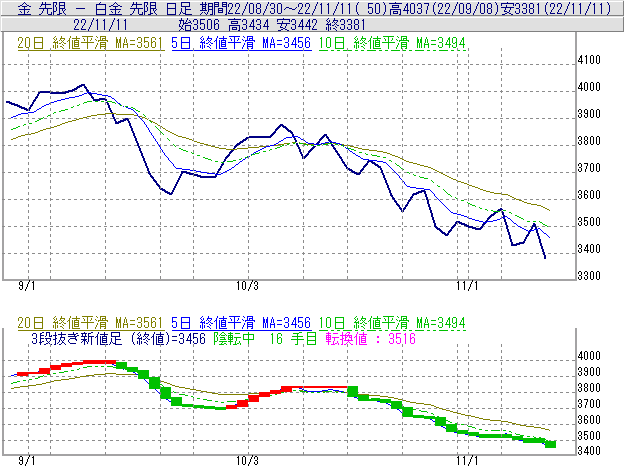Viewport: 624px width, 475px height.
Task: Click the lower chart y-axis label 3500
Action: 589,436
